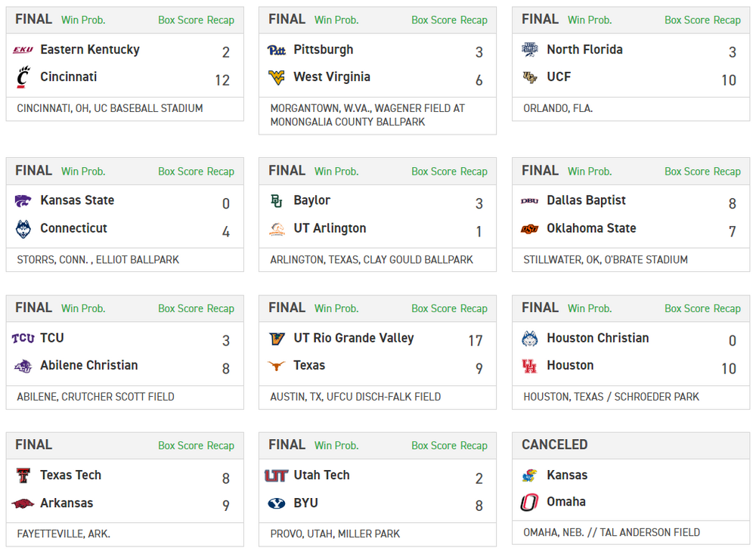Click the Texas Longhorns logo
Screen dimensions: 756x554
(277, 366)
